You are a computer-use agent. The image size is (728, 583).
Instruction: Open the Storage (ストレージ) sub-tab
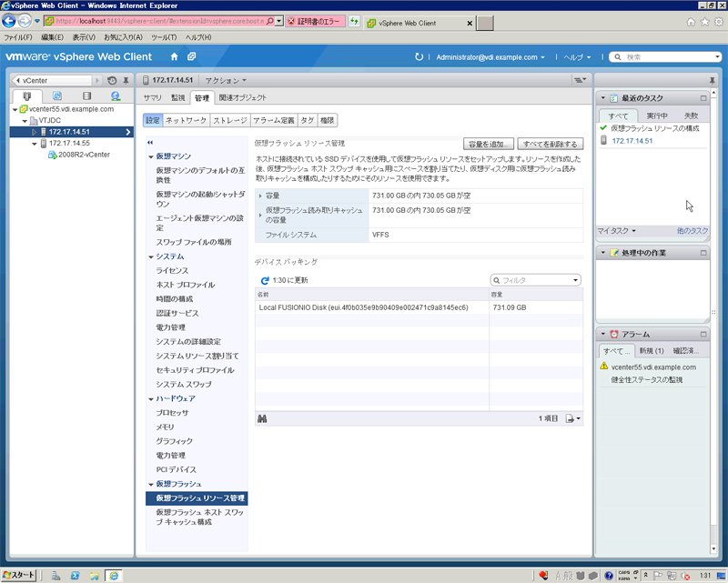click(x=230, y=120)
